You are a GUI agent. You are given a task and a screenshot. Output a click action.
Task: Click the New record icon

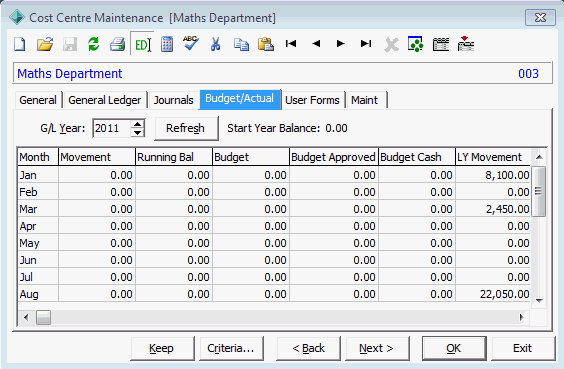pyautogui.click(x=20, y=45)
